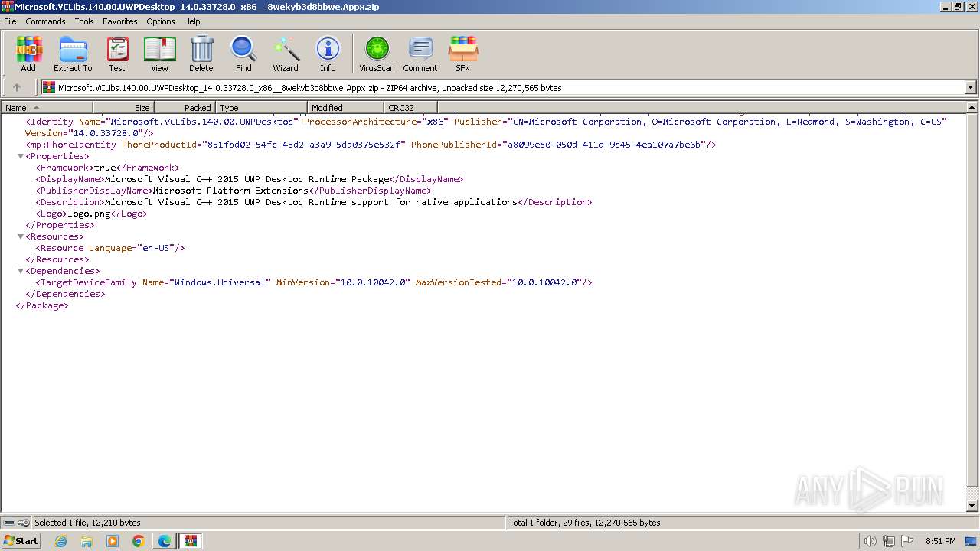Click the archive path input field
This screenshot has height=551, width=980.
point(502,87)
